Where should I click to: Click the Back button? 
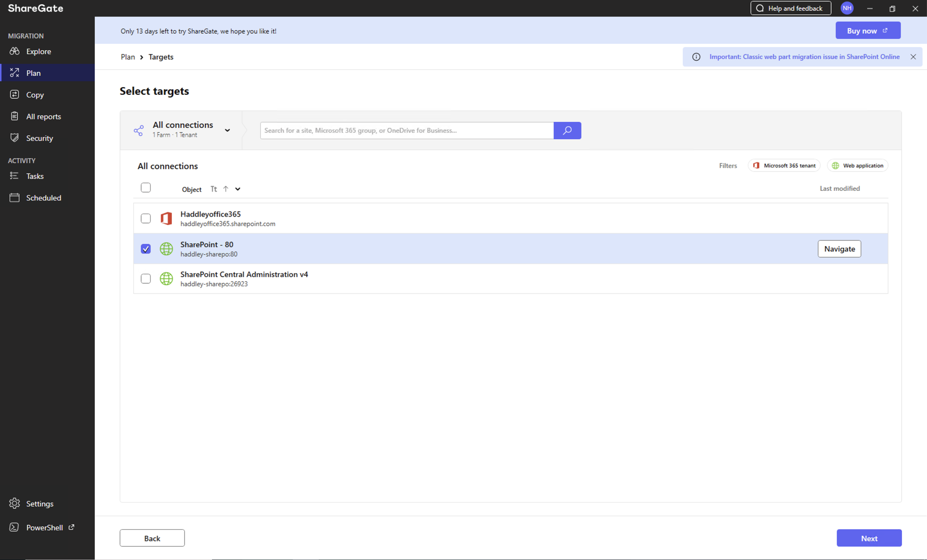[x=152, y=538]
